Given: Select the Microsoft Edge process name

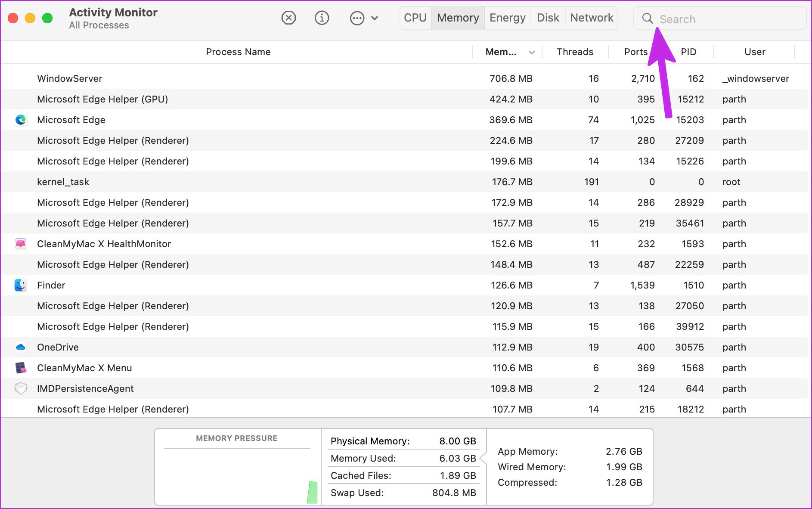Looking at the screenshot, I should point(71,120).
